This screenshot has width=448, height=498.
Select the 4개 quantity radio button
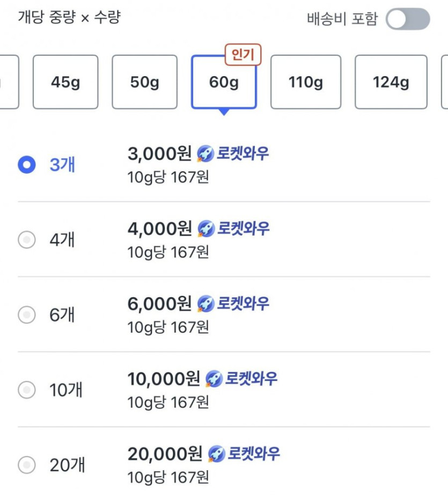27,240
